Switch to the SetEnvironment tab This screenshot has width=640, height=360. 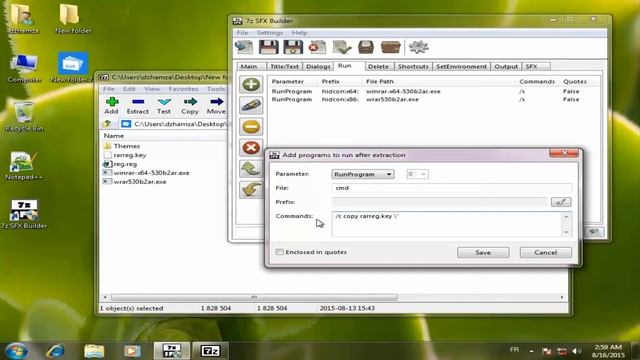461,66
